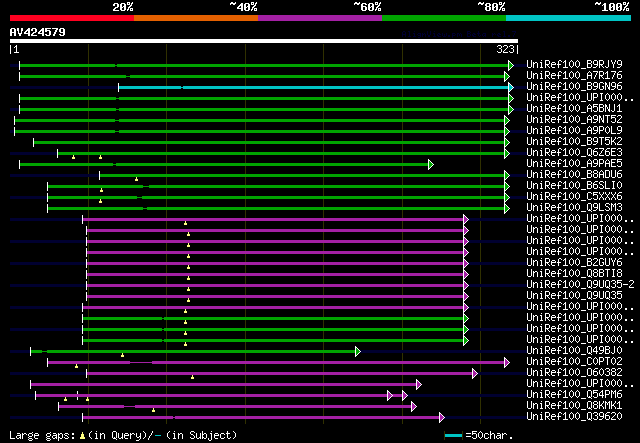Open the UniRef100_B9RJY9 hit label

pyautogui.click(x=574, y=65)
